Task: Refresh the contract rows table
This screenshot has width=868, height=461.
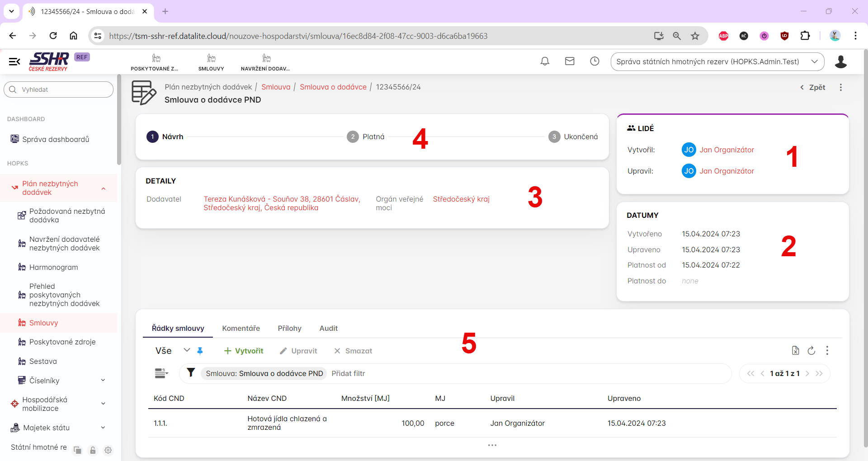Action: coord(811,351)
